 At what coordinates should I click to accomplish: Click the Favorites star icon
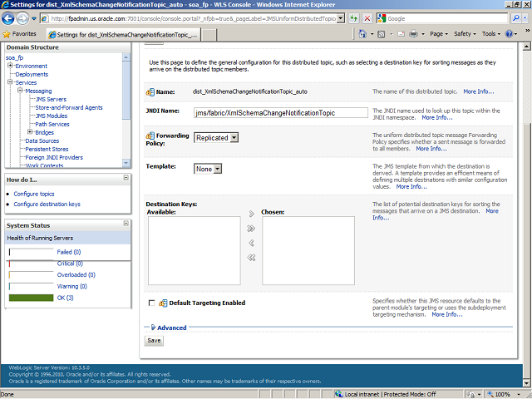[x=7, y=34]
